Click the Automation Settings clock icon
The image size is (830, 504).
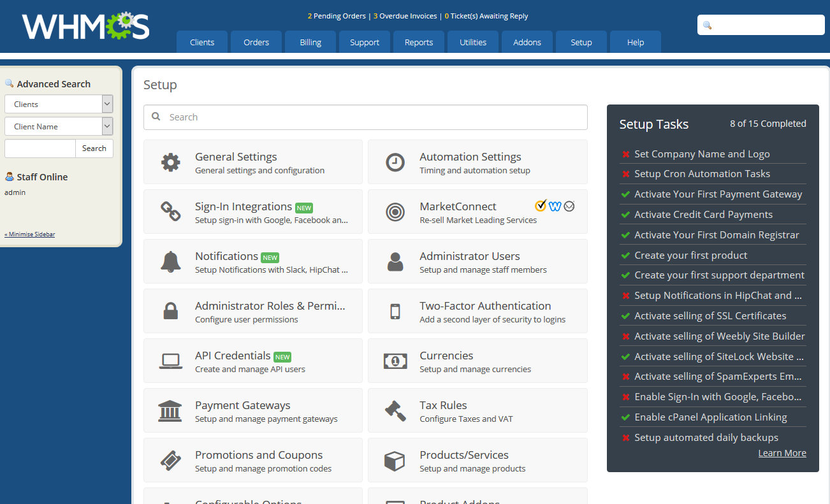[395, 162]
